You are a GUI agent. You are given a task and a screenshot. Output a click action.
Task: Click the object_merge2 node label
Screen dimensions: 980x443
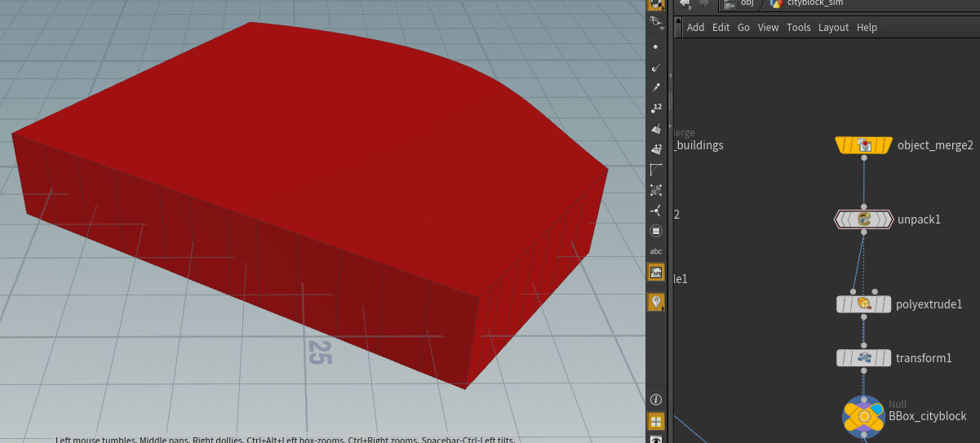click(x=935, y=146)
